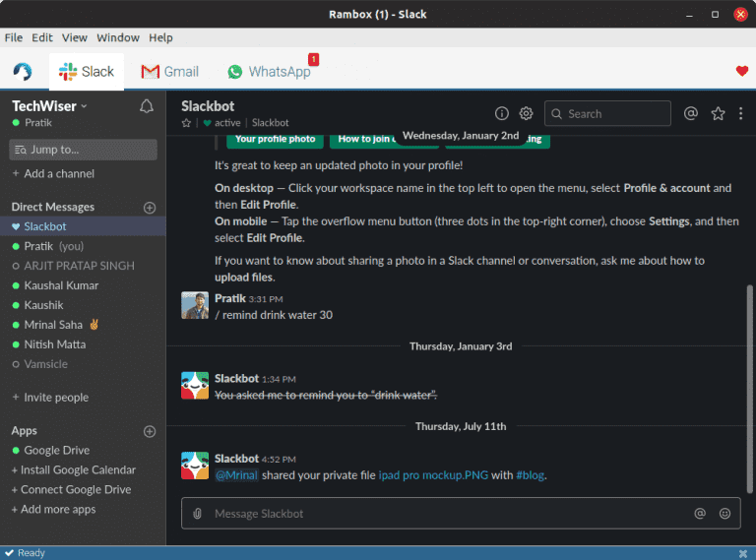Click the message pane scrollbar

(x=750, y=390)
